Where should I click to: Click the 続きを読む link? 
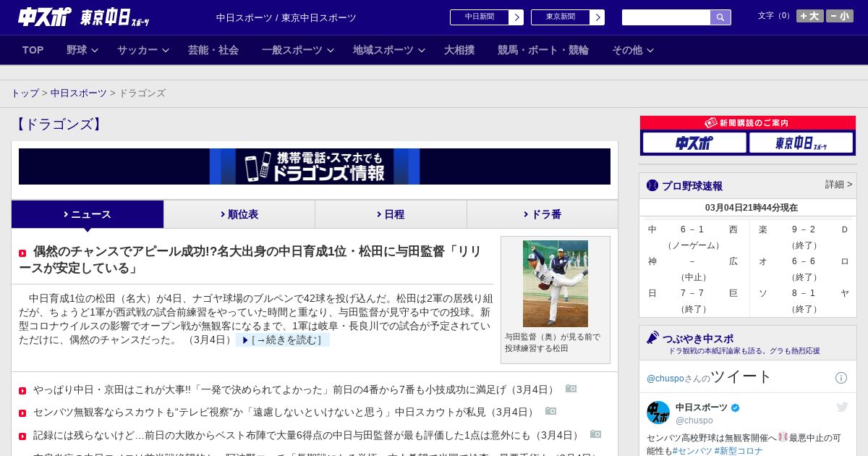(282, 340)
